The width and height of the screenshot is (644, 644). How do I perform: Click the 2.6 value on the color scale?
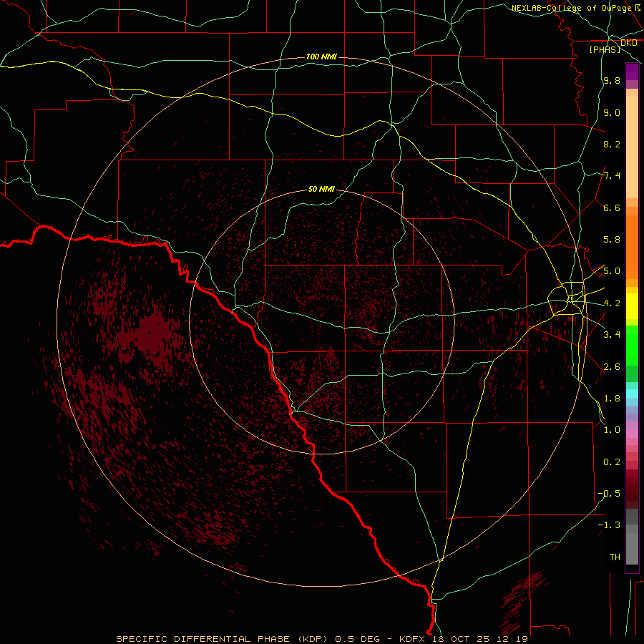(x=612, y=367)
